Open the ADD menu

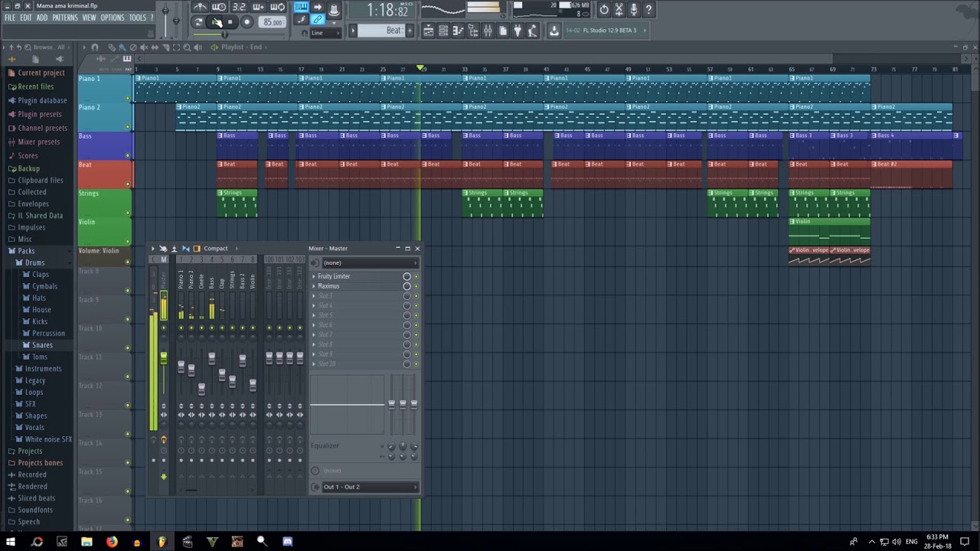(42, 18)
